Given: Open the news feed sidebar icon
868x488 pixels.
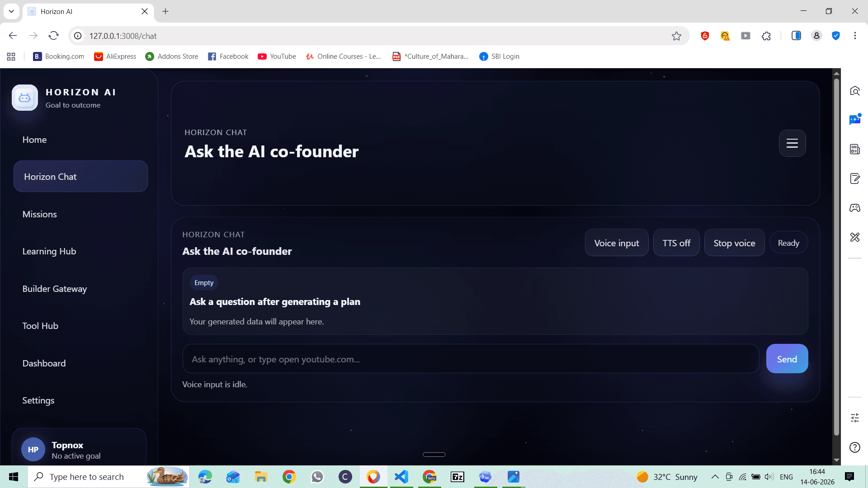Looking at the screenshot, I should coord(854,149).
